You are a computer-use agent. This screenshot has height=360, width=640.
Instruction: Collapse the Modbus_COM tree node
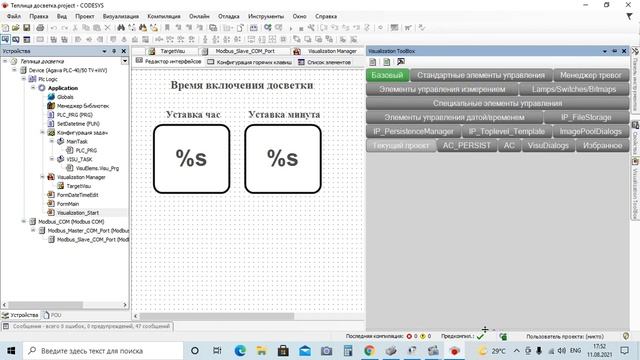point(24,222)
